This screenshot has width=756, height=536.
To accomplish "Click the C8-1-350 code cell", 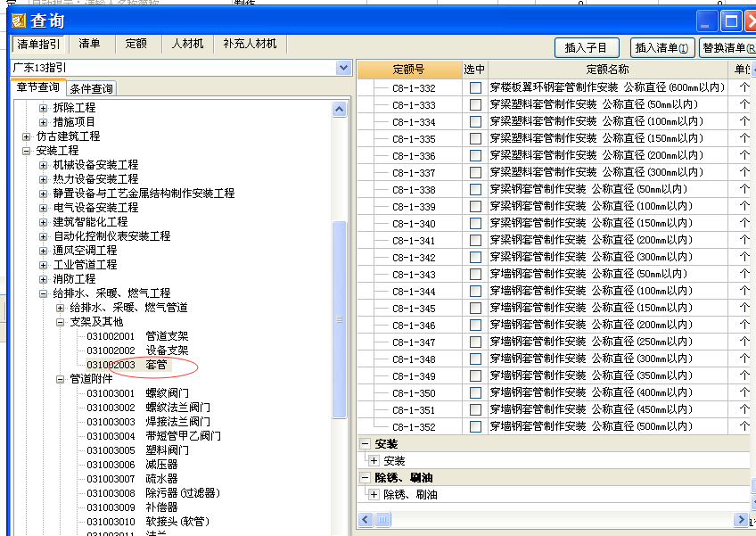I will (414, 393).
